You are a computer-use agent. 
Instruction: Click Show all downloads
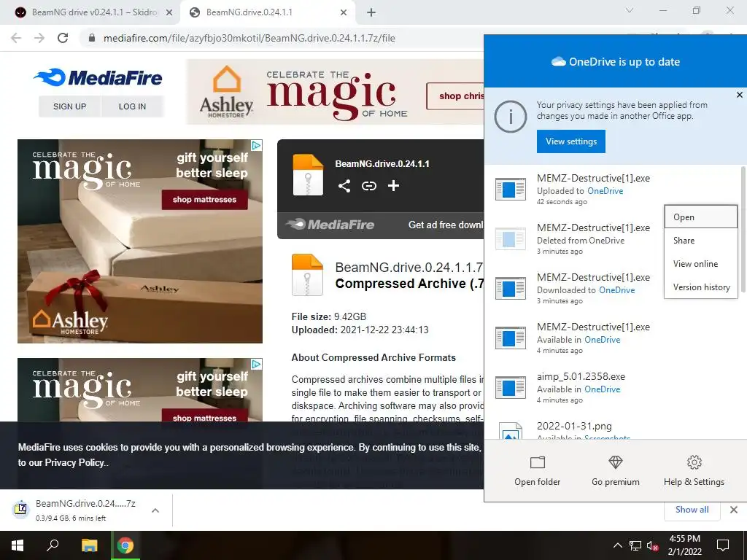coord(692,510)
